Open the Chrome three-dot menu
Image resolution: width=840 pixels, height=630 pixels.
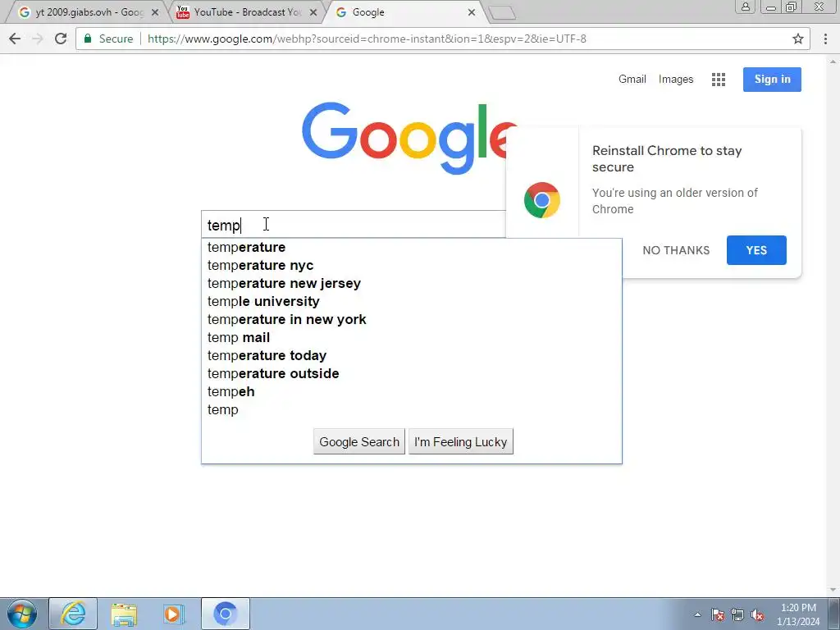(825, 39)
